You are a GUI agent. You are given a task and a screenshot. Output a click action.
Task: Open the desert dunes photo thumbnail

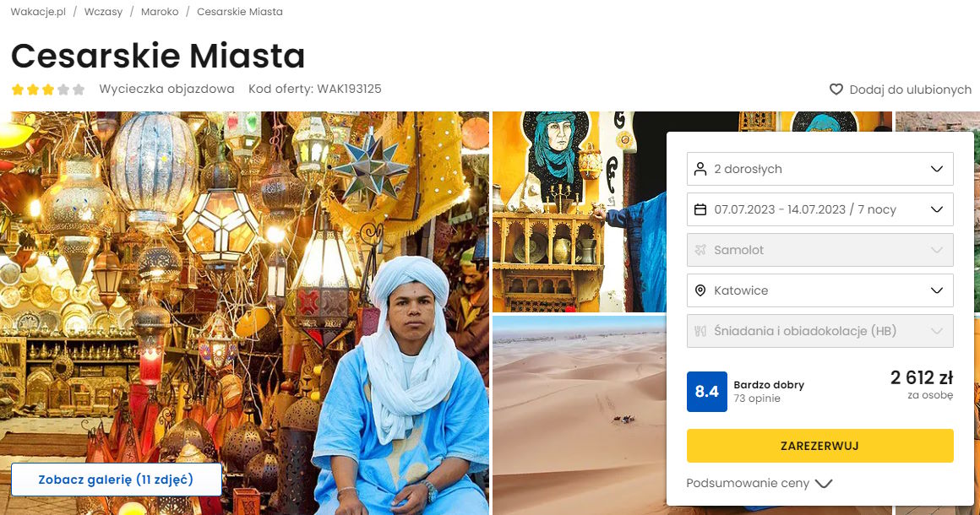580,415
